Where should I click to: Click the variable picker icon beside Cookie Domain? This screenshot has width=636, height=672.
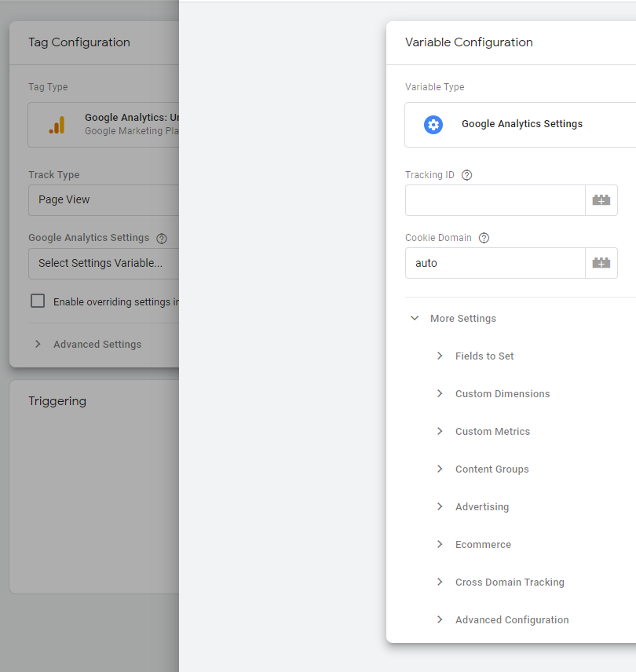click(601, 263)
